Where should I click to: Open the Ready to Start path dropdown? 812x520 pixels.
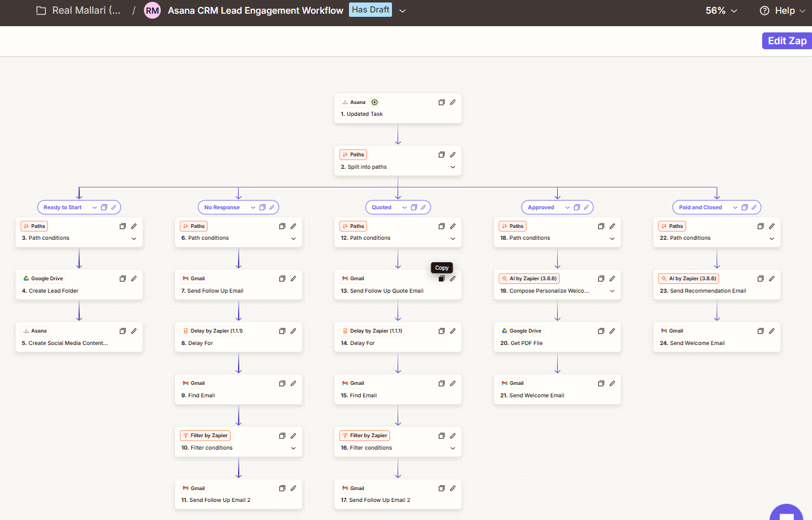95,207
